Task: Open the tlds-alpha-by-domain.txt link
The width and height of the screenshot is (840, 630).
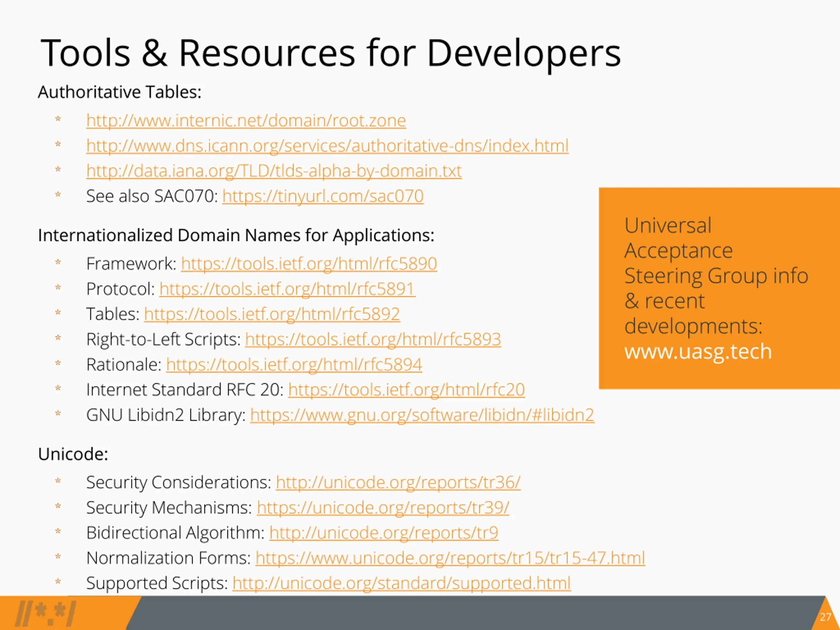Action: (x=274, y=171)
